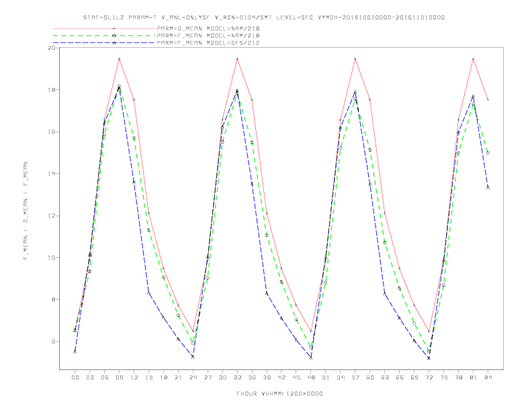532x411 pixels.
Task: Click the red peak data point at hour 57
Action: [355, 59]
